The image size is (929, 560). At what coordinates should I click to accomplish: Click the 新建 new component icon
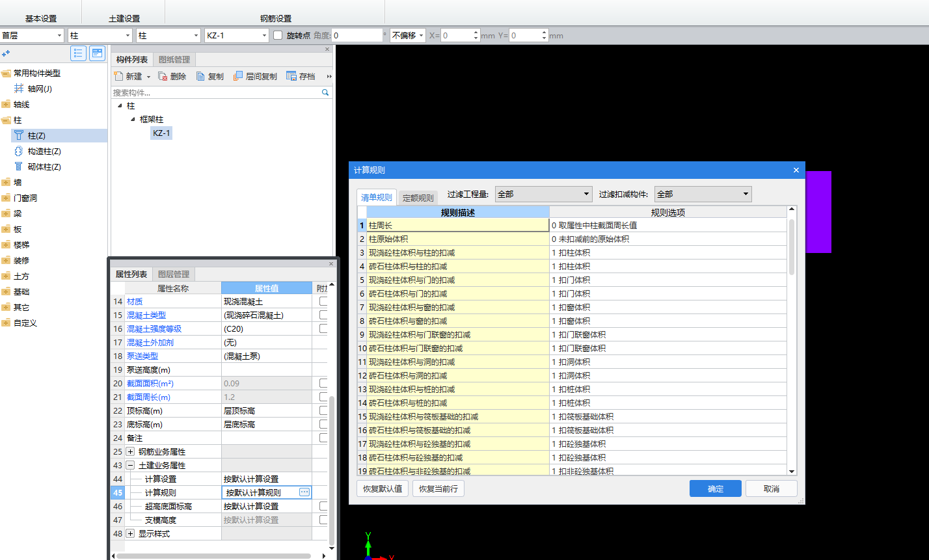[118, 76]
